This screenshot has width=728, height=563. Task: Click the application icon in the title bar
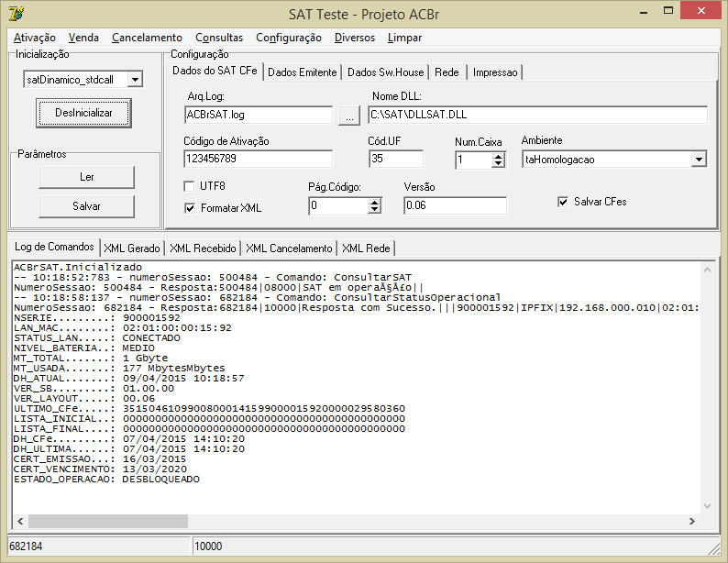point(17,14)
